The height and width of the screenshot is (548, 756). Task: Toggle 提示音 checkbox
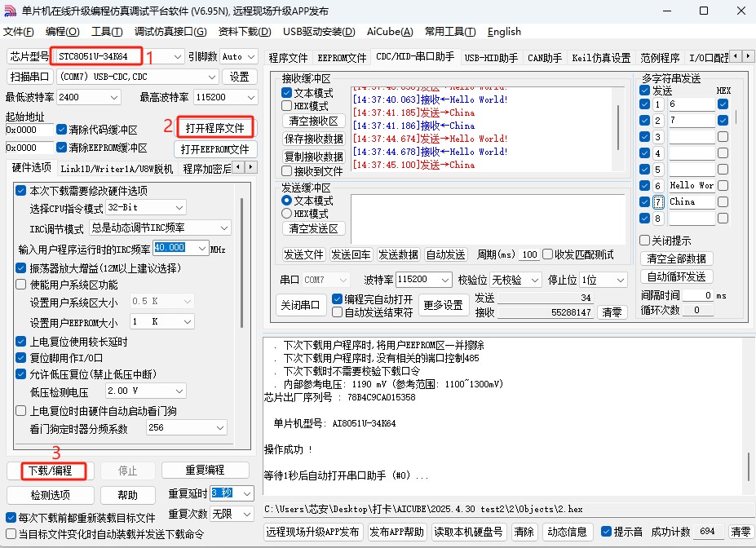pyautogui.click(x=606, y=532)
